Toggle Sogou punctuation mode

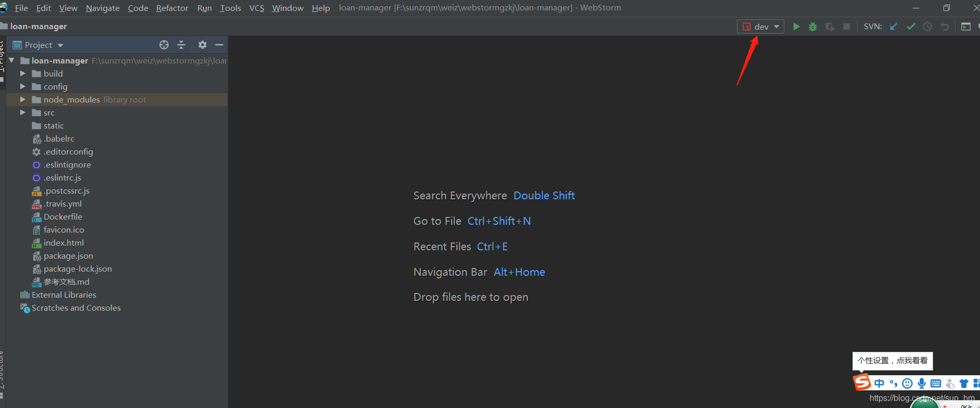click(893, 384)
